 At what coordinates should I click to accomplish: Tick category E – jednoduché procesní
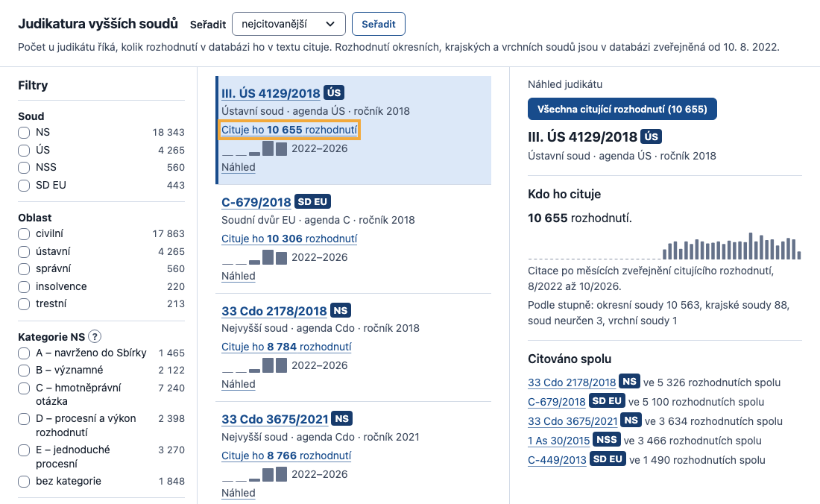24,450
